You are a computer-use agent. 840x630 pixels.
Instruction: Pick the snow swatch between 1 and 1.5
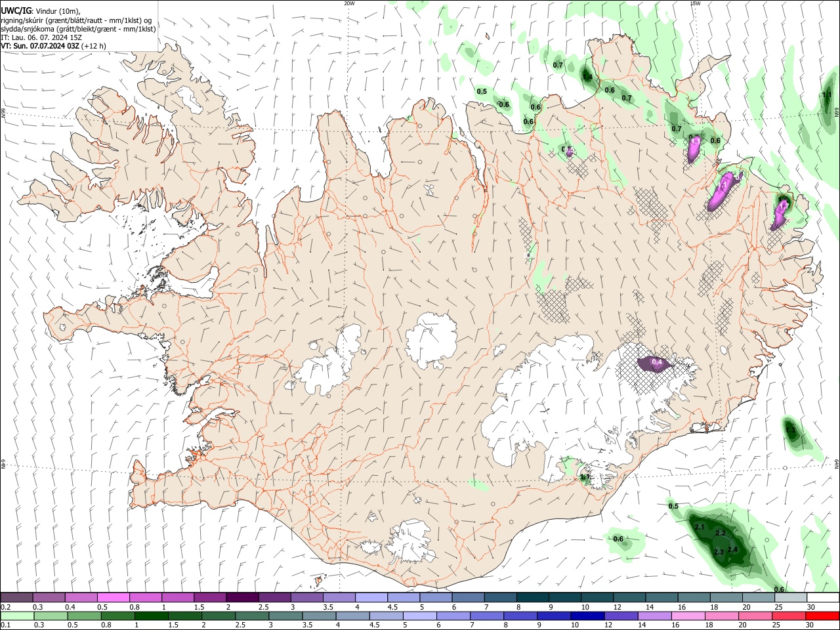(x=177, y=598)
